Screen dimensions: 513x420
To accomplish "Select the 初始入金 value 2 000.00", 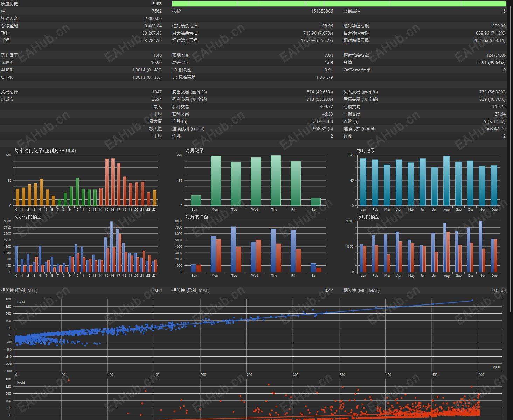I will click(x=153, y=19).
